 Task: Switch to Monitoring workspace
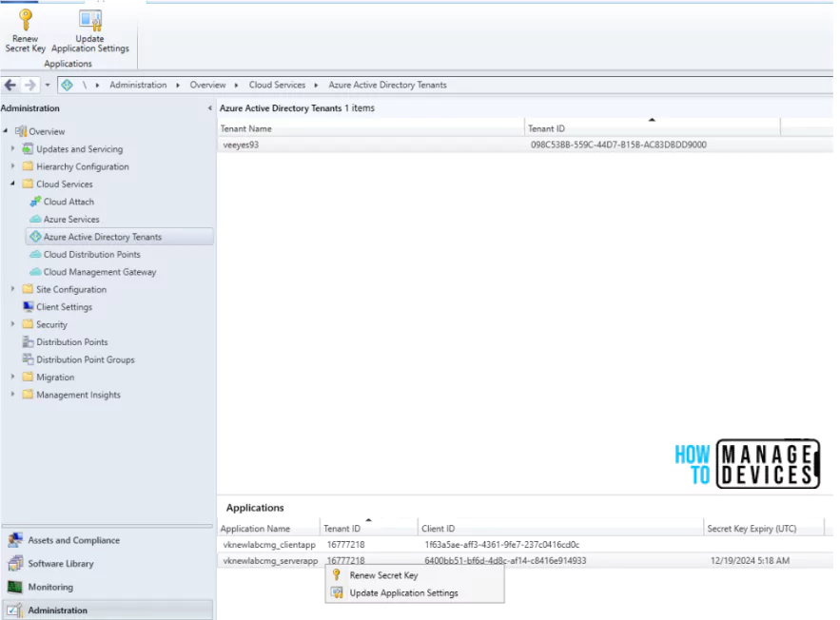click(x=107, y=587)
